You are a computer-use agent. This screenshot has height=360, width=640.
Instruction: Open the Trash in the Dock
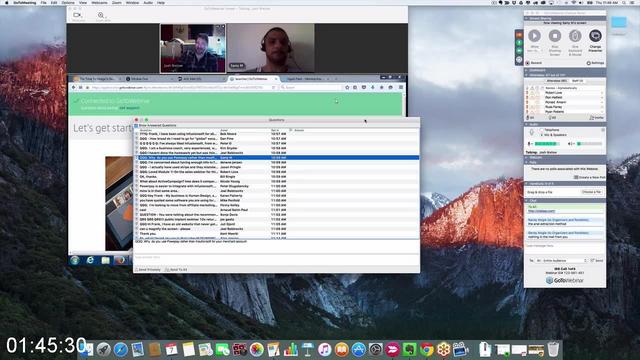553,349
